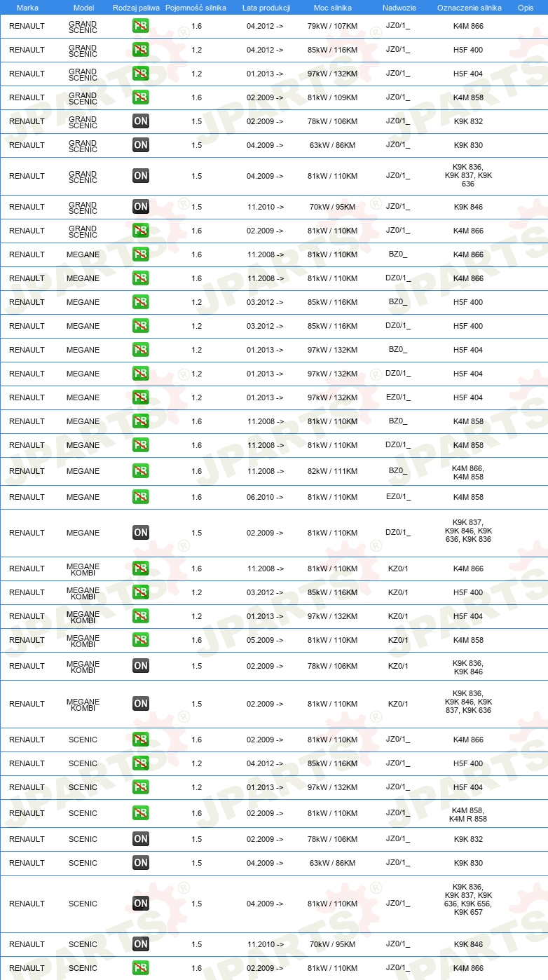Click petrol icon in Grand Scenic 81kW/109KM row
548x980 pixels.
click(x=140, y=97)
